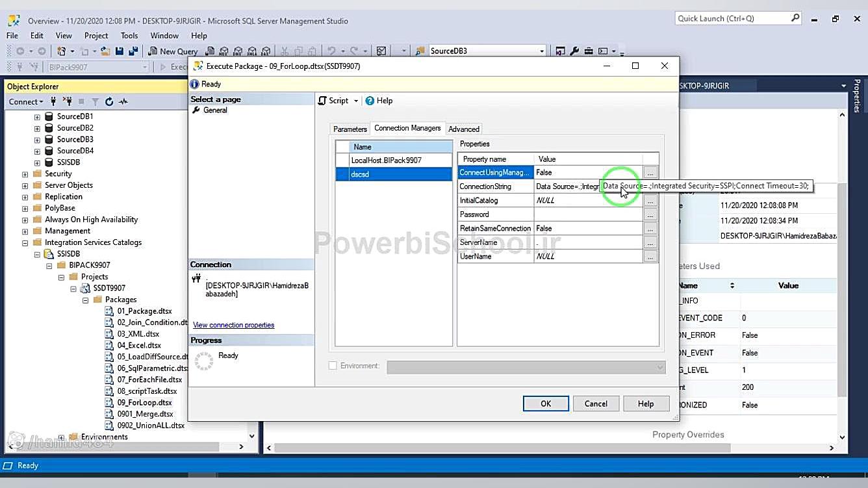The width and height of the screenshot is (868, 488).
Task: Click the New Query toolbar button
Action: [x=173, y=51]
